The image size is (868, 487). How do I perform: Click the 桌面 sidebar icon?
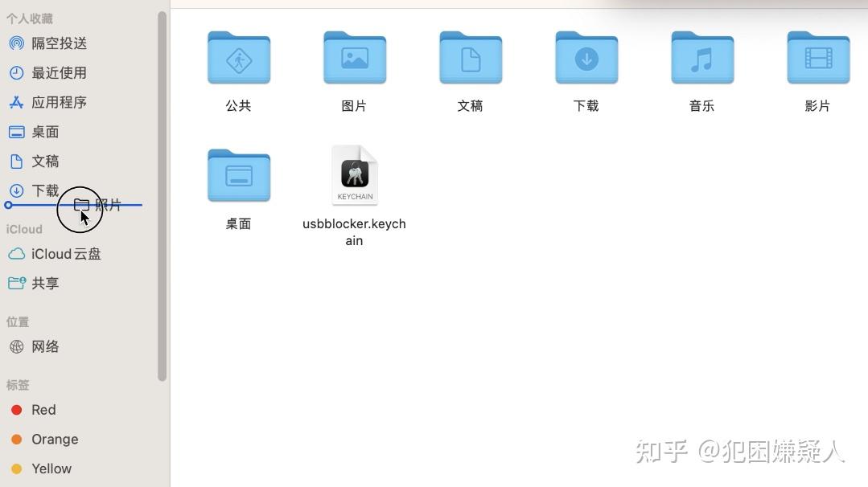(x=17, y=132)
